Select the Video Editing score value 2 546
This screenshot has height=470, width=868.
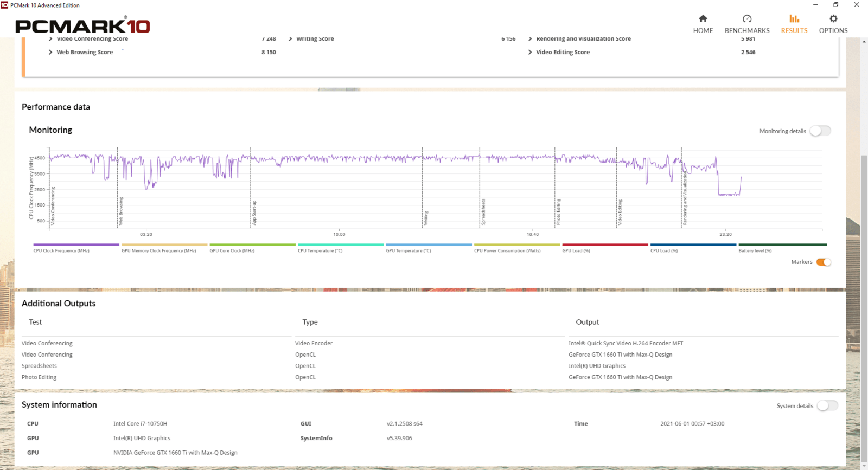(x=748, y=52)
